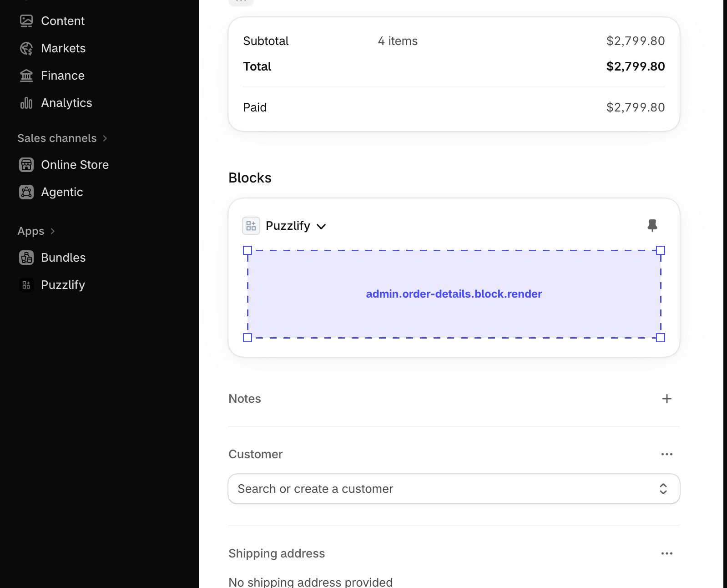Click the Agentic channel icon

(x=26, y=192)
